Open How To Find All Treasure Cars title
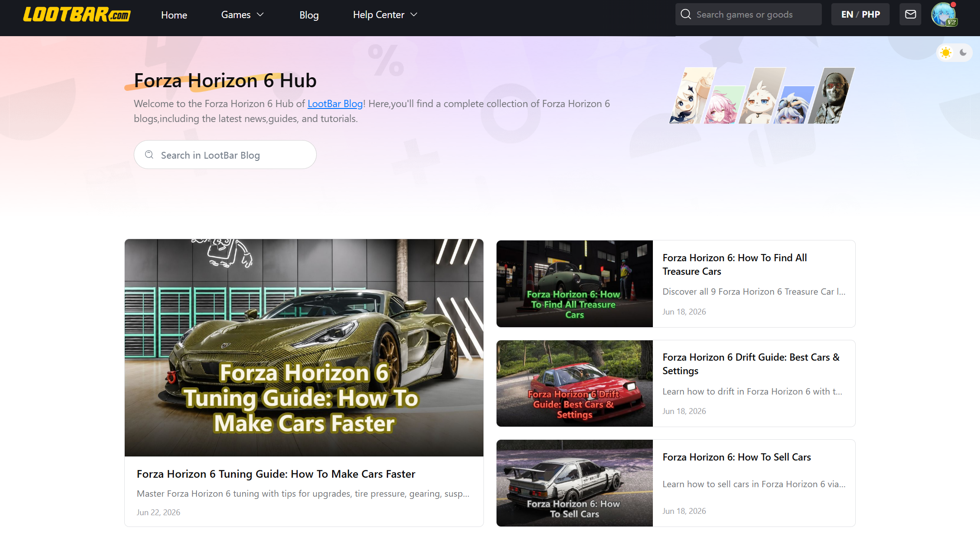Screen dimensions: 980x536 (735, 265)
